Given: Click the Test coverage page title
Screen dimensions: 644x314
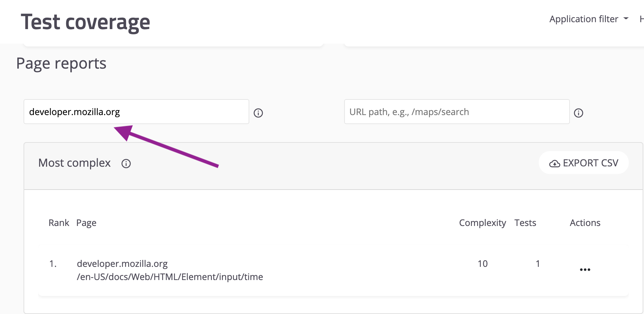Looking at the screenshot, I should pos(86,22).
